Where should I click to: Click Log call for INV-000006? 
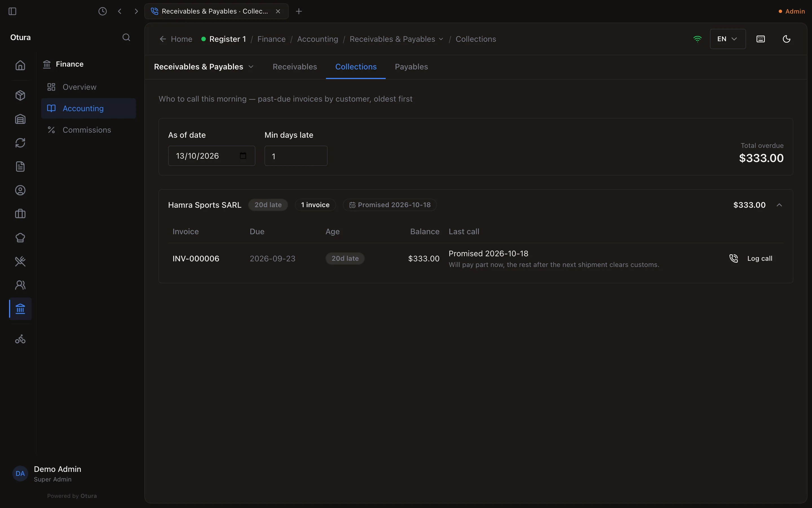pyautogui.click(x=751, y=259)
